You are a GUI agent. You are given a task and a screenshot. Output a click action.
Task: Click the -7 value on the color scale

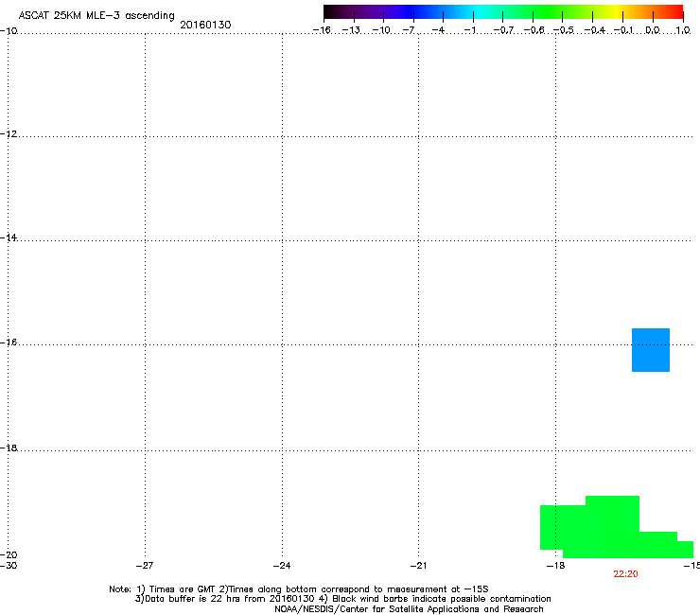coord(409,30)
